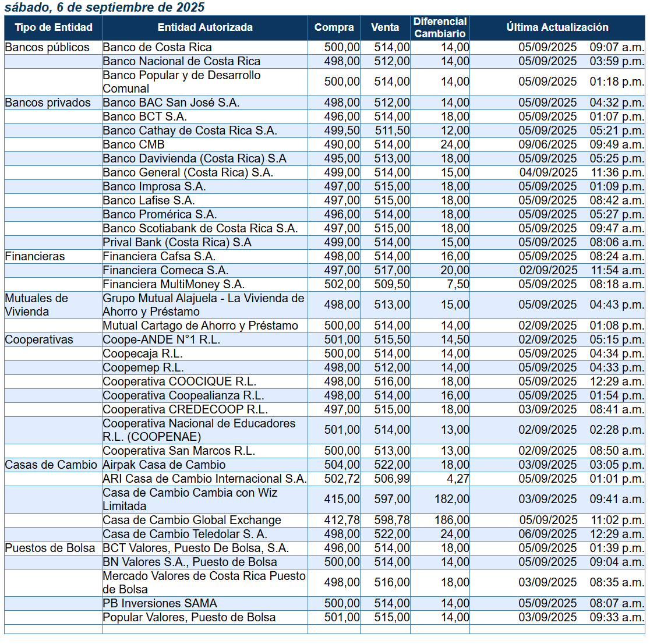This screenshot has width=650, height=644.
Task: Select the 'Bancos públicos' category label
Action: [47, 47]
